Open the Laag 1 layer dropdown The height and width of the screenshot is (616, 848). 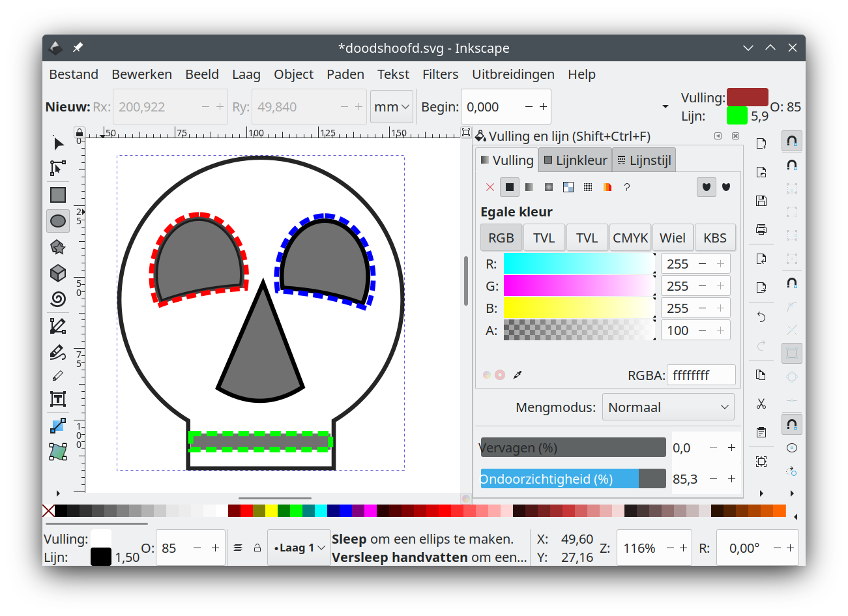pyautogui.click(x=299, y=548)
